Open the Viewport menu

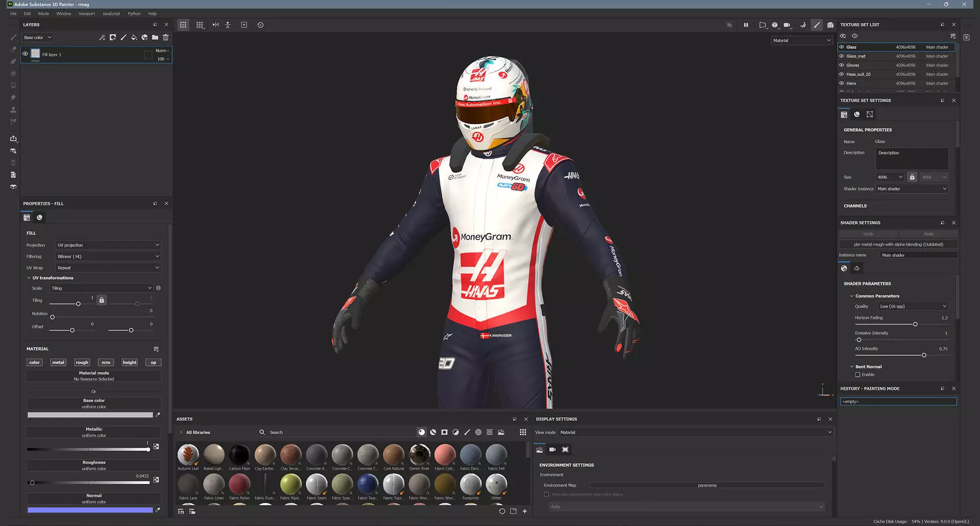pos(87,14)
